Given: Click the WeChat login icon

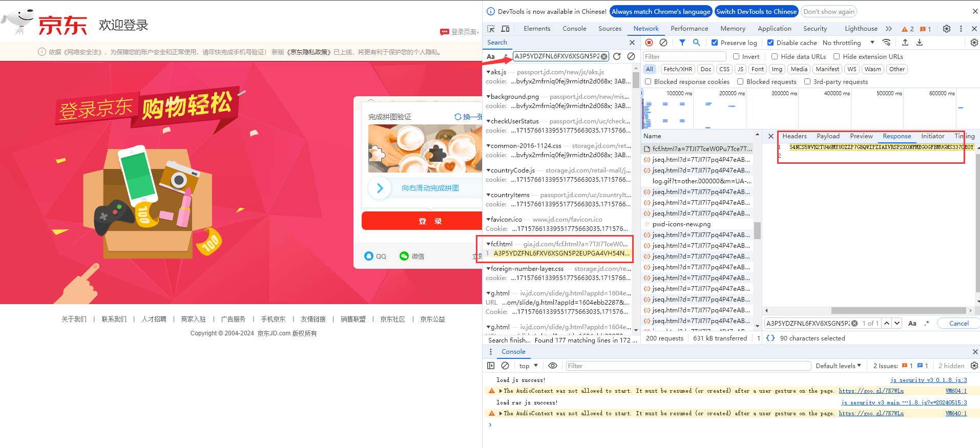Looking at the screenshot, I should [404, 256].
